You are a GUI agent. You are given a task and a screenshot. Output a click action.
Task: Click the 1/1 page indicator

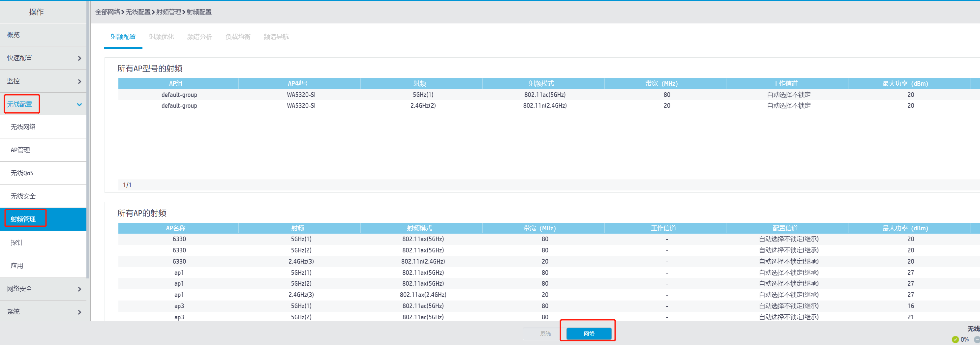[127, 185]
